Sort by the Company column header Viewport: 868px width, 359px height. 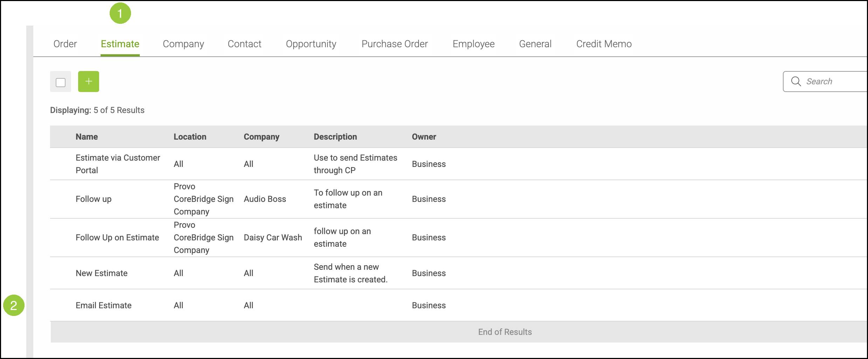262,137
